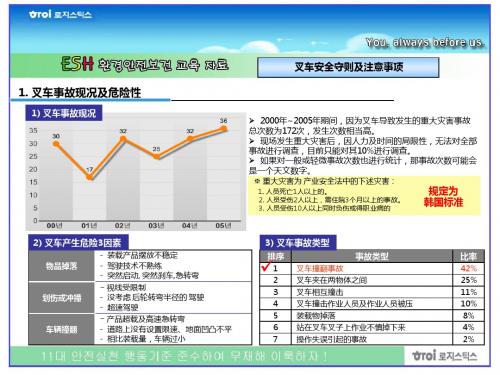Screen dimensions: 500x375
Task: Select the '装载产品摆放不稳定' line
Action: 139,256
